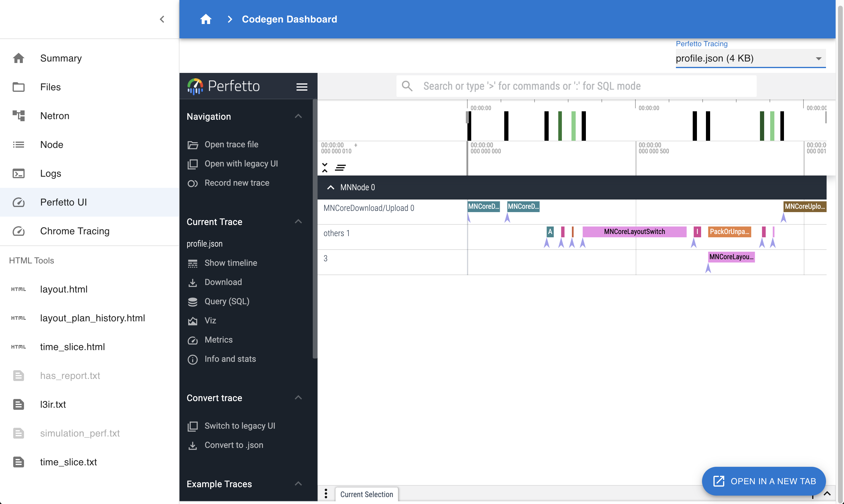Collapse the MNNode 0 track group

(330, 187)
